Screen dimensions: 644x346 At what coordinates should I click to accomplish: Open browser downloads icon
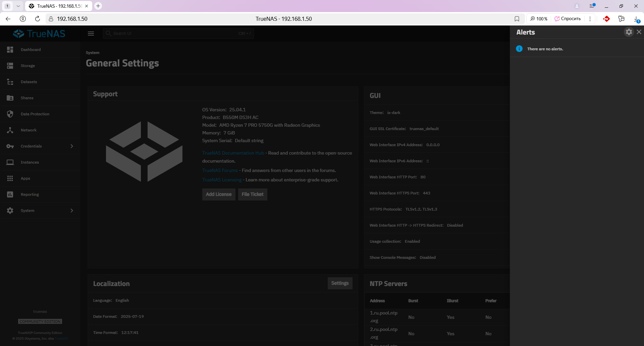point(636,19)
